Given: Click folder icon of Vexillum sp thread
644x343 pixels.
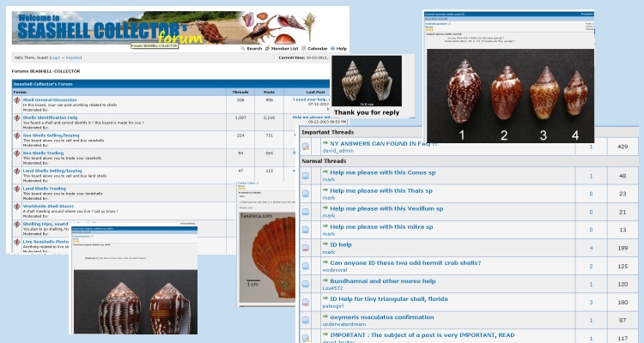Looking at the screenshot, I should (306, 212).
